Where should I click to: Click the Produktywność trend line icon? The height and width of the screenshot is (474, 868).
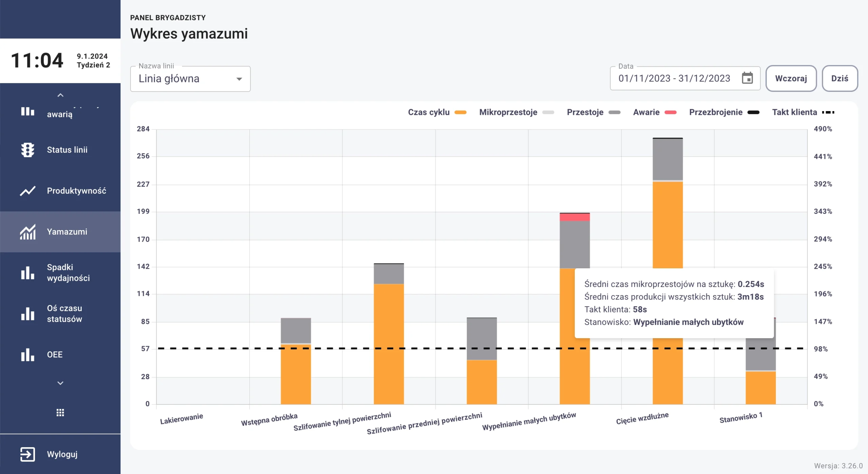[27, 191]
